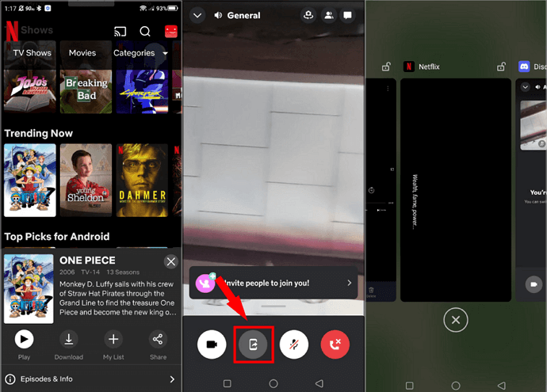Download One Piece
Screen dimensions: 547x392
69,339
